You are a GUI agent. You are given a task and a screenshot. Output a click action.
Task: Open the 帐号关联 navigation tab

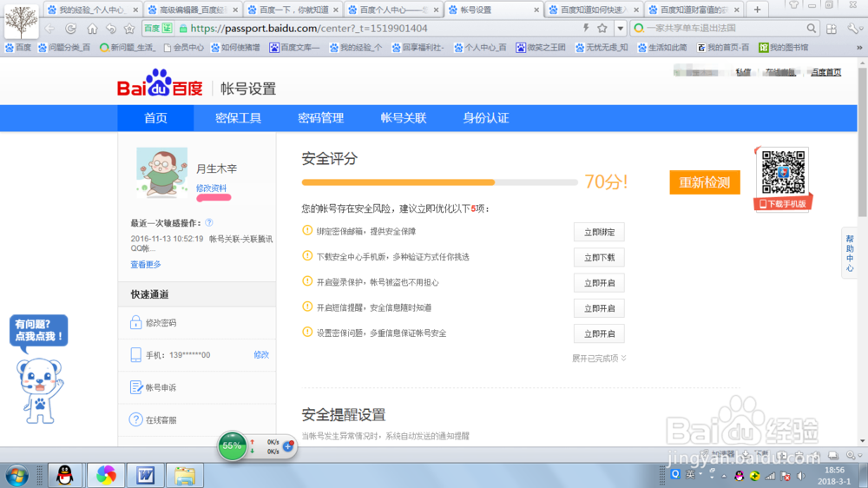click(x=404, y=118)
